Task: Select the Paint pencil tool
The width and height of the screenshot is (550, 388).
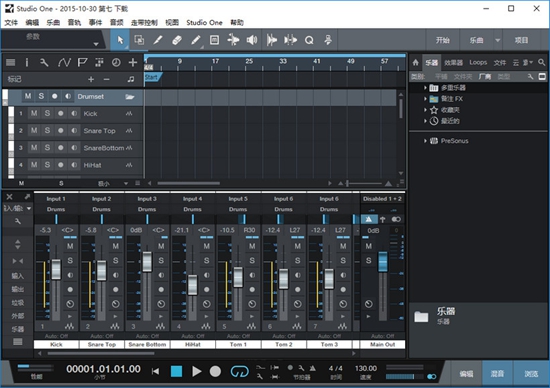Action: tap(196, 40)
